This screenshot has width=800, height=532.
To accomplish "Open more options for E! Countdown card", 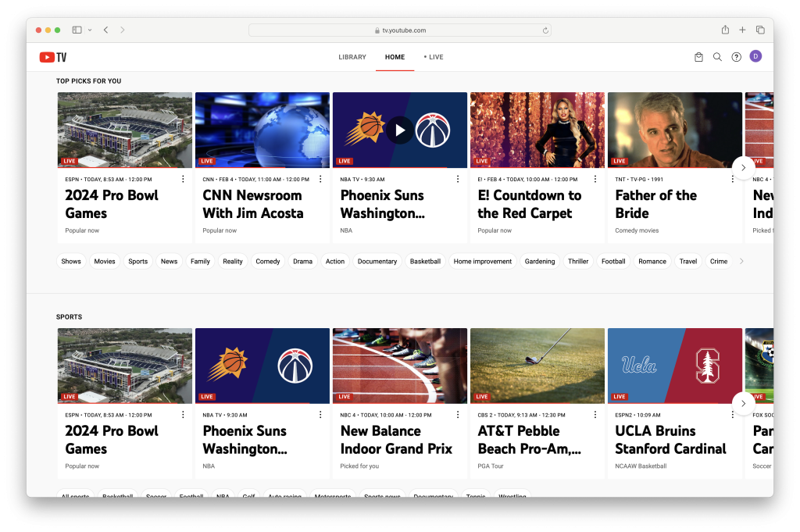I will point(595,179).
